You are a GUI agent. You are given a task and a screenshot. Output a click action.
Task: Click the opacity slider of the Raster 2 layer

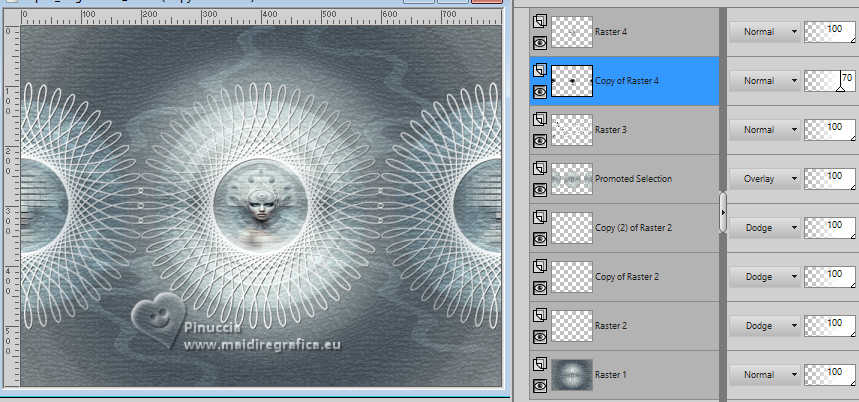pyautogui.click(x=830, y=326)
